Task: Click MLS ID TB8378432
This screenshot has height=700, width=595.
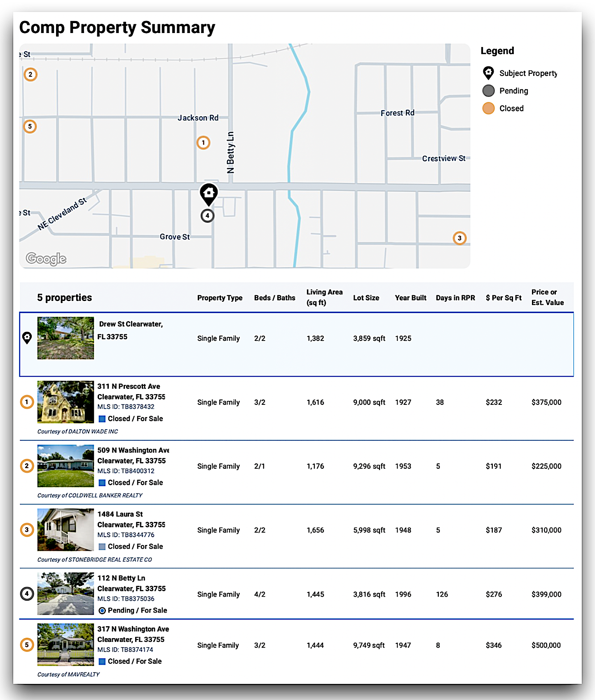Action: pos(126,406)
